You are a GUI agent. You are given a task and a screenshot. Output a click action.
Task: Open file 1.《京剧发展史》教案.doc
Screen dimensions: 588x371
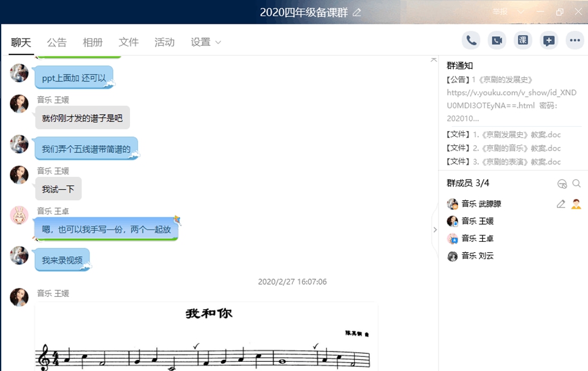pos(503,135)
